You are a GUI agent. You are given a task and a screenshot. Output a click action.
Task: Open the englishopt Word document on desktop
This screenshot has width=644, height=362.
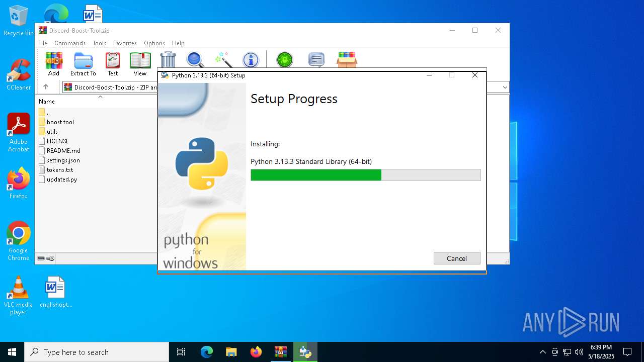pos(55,292)
